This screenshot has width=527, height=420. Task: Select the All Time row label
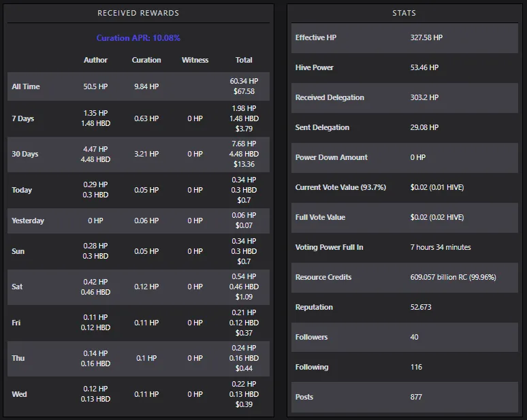pos(26,86)
